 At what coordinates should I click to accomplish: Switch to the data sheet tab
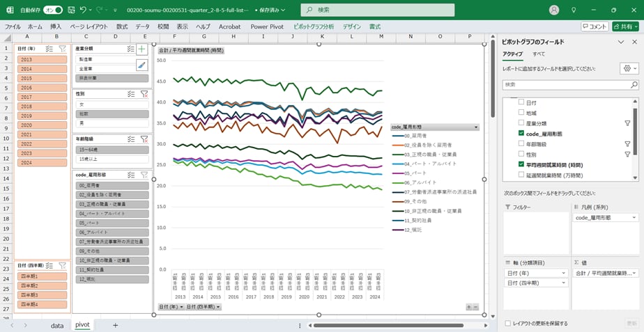pos(57,325)
